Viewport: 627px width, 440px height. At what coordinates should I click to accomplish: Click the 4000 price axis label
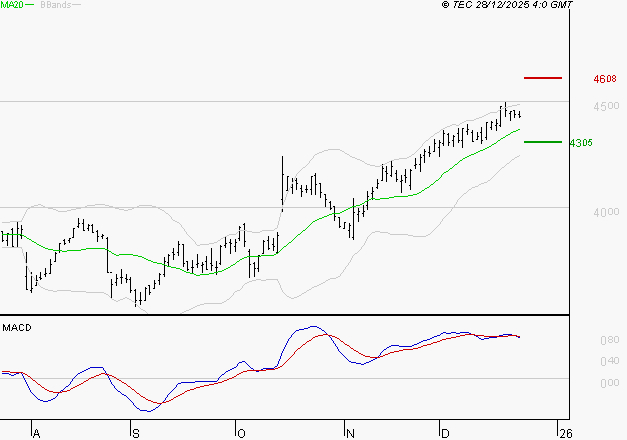click(606, 212)
